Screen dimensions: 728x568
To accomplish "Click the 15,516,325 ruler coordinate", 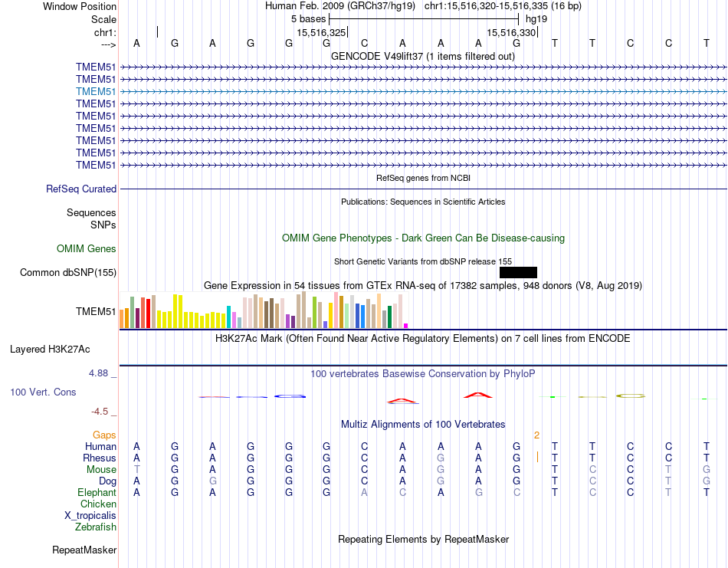I will pyautogui.click(x=321, y=32).
